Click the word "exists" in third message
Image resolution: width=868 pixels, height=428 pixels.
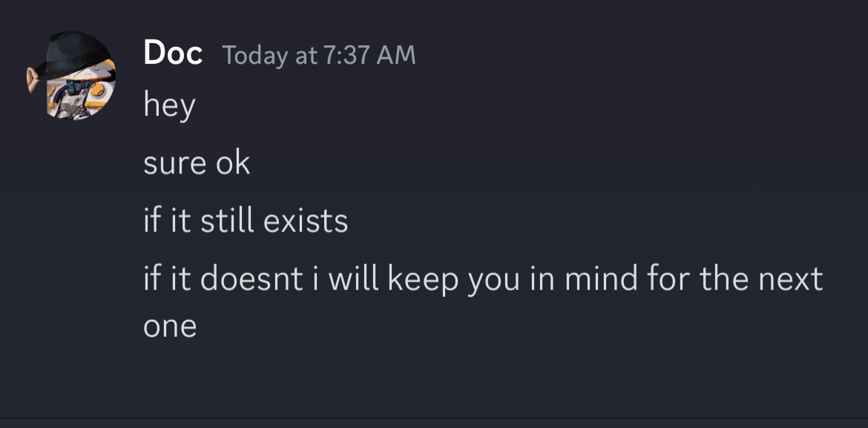point(306,221)
